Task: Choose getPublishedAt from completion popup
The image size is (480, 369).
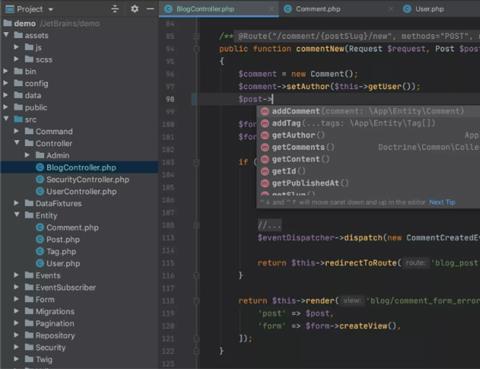Action: [368, 183]
